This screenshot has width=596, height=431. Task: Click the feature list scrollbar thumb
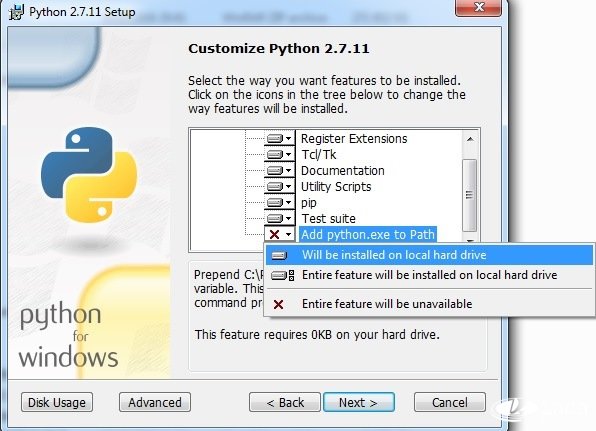click(x=470, y=195)
